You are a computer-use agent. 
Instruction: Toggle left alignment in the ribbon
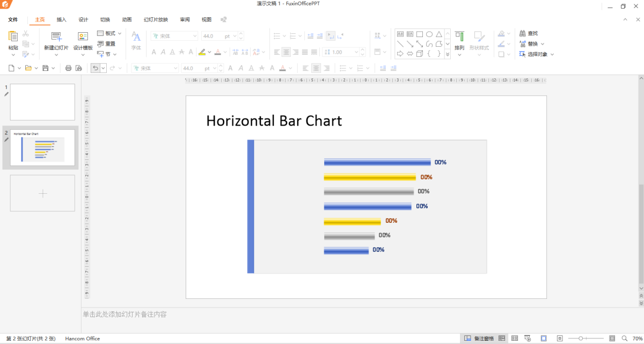tap(277, 52)
